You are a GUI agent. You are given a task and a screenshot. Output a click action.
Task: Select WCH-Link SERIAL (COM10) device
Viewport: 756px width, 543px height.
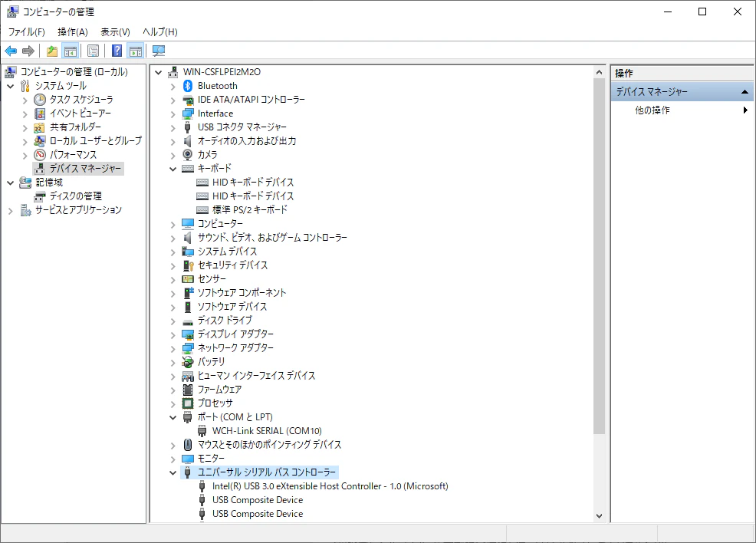[267, 430]
